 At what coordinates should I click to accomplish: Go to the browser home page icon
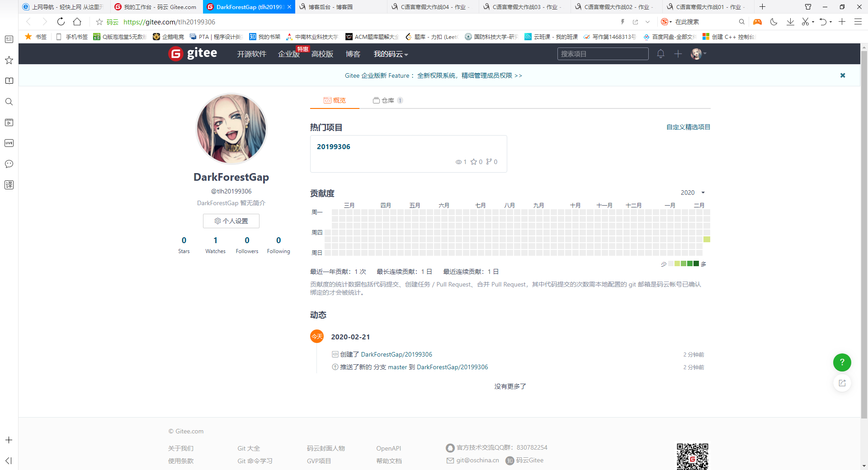point(77,22)
